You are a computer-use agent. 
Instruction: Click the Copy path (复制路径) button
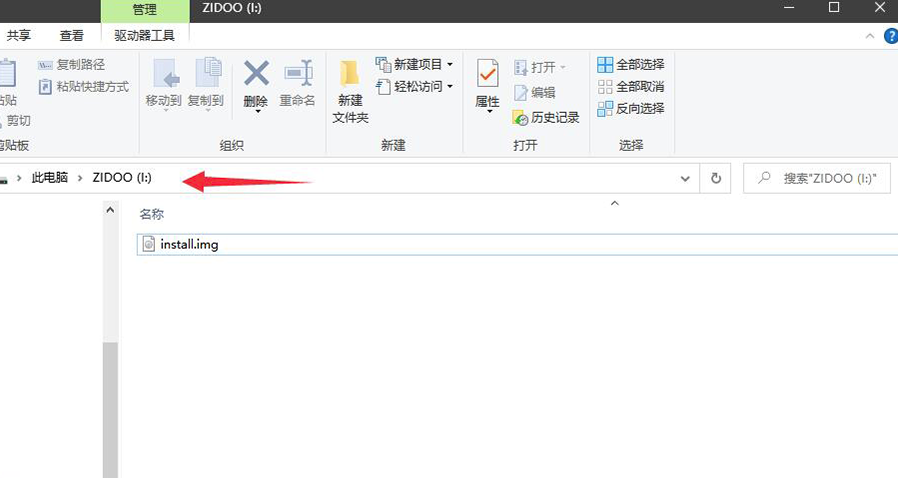(72, 65)
